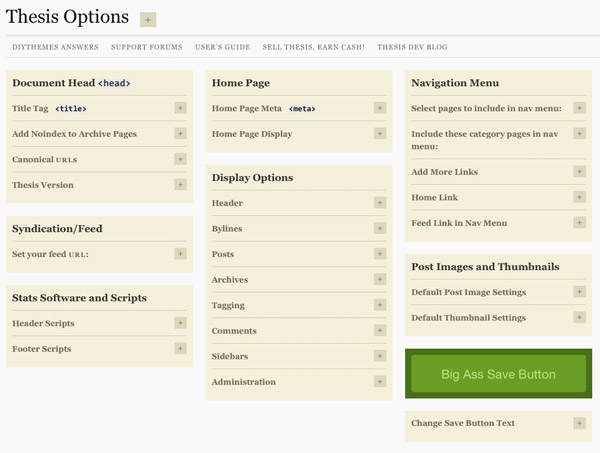The height and width of the screenshot is (453, 600).
Task: Expand Tagging display option
Action: coord(380,305)
